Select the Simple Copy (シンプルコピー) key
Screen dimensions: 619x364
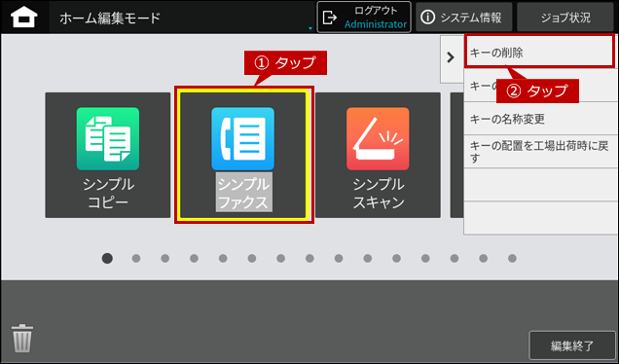(x=108, y=155)
